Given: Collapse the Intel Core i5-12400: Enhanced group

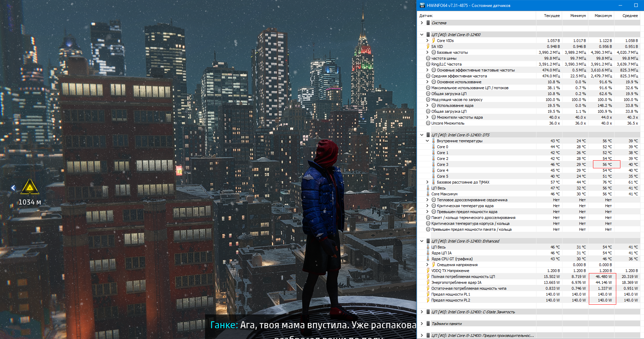Looking at the screenshot, I should point(422,241).
